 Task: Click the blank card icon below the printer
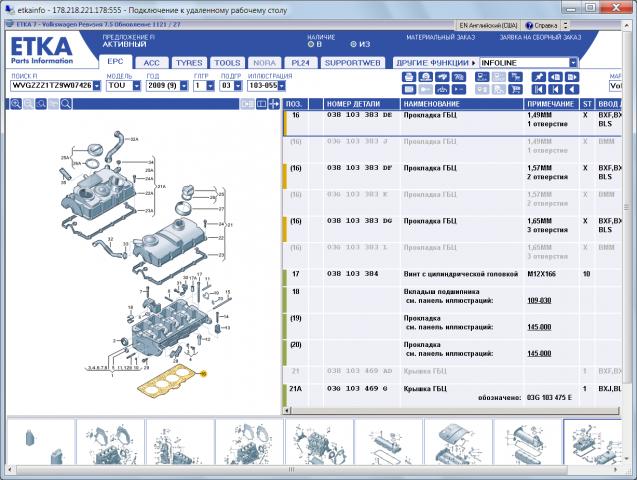click(x=409, y=89)
